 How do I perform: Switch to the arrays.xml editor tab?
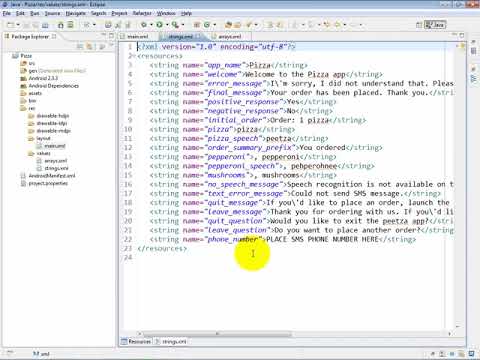pyautogui.click(x=229, y=36)
